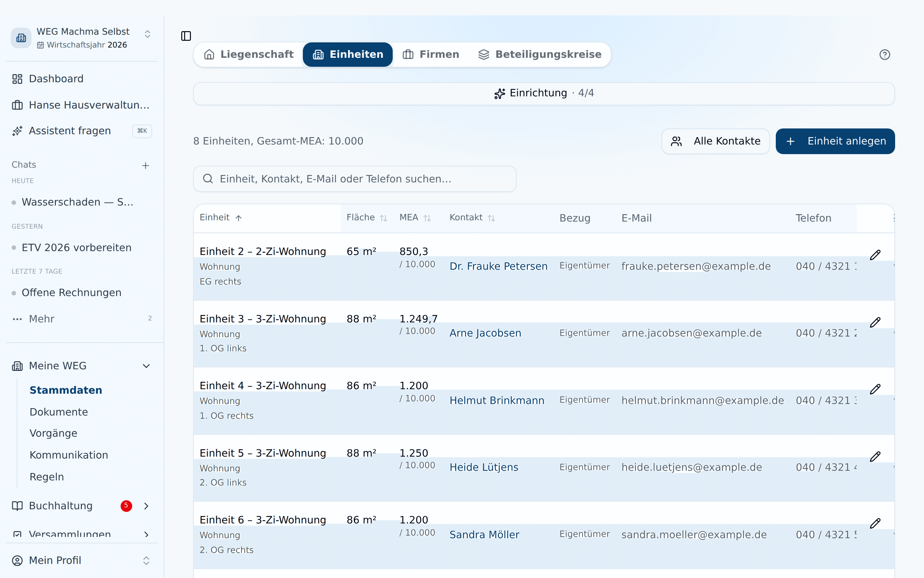Open the help question mark icon
This screenshot has width=924, height=578.
884,55
